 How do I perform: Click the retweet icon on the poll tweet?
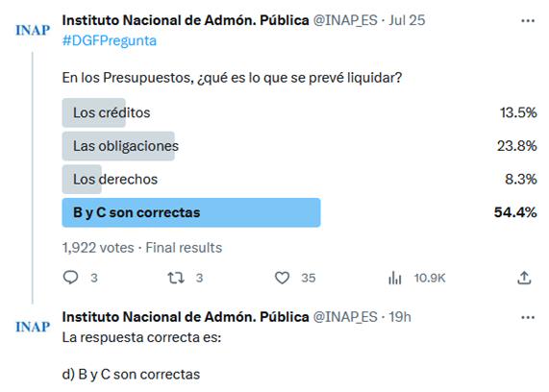click(176, 278)
